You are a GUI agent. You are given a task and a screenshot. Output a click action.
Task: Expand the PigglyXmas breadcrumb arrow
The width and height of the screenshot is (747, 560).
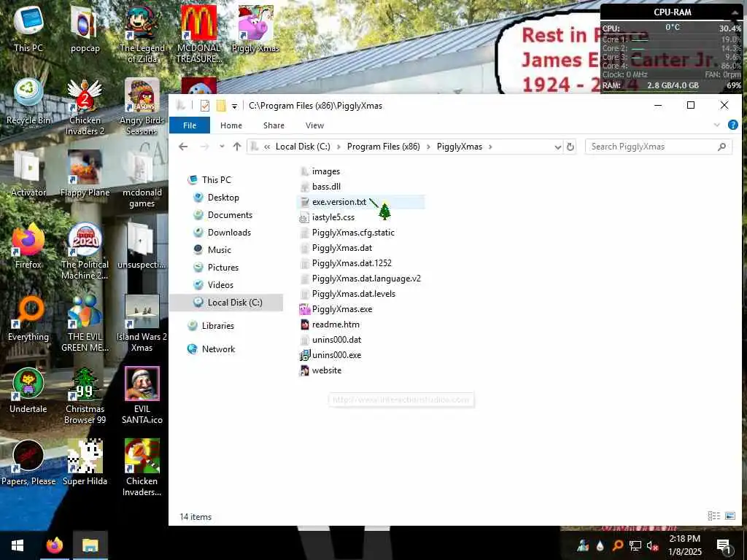490,147
